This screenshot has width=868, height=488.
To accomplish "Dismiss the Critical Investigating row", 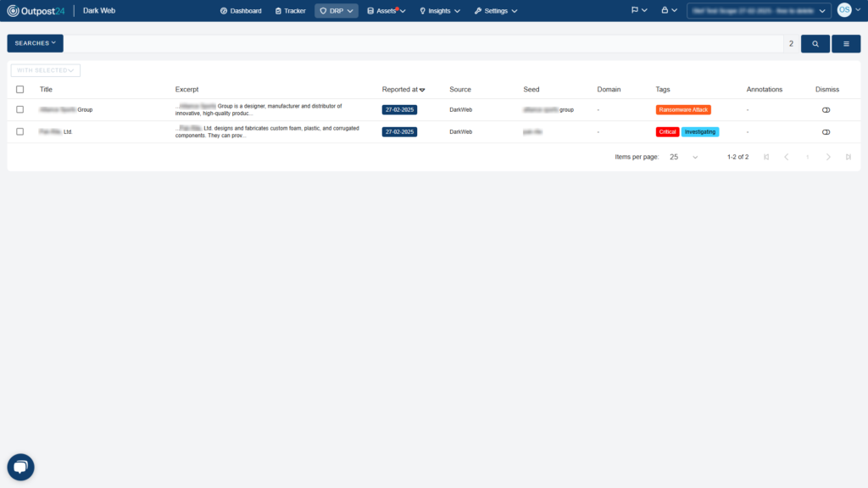I will pyautogui.click(x=826, y=131).
